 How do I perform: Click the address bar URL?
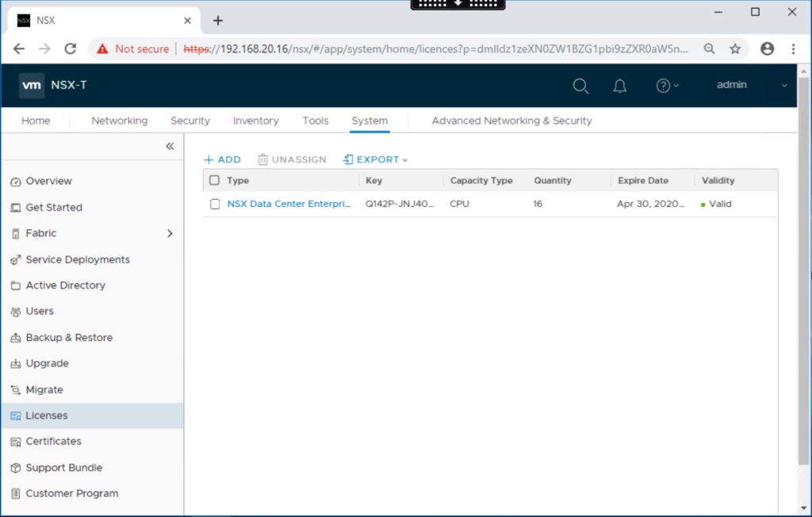click(x=435, y=48)
